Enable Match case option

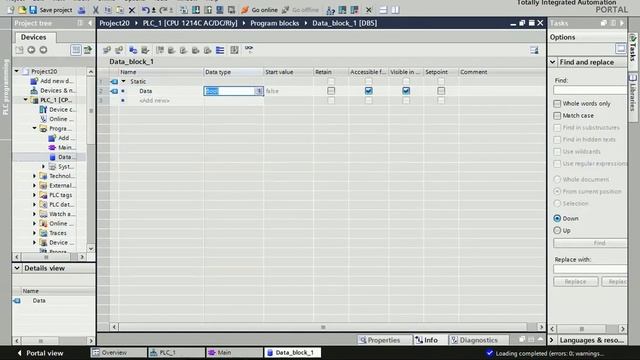pos(557,116)
